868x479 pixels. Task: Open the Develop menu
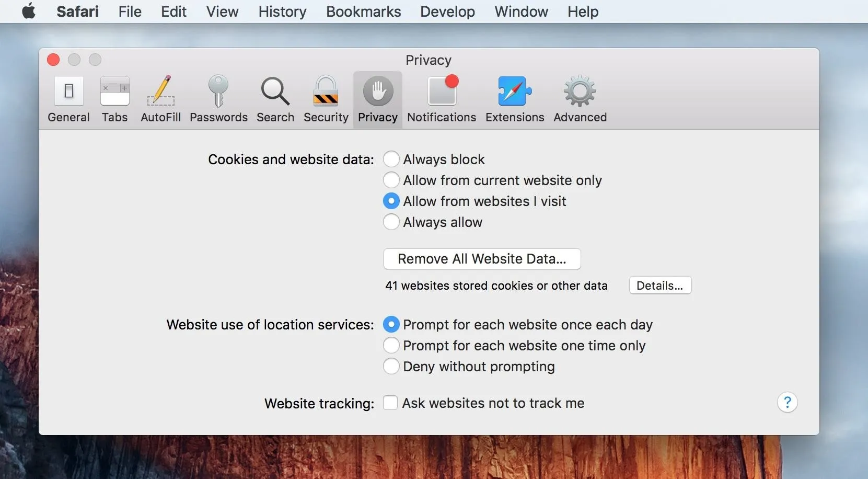[447, 12]
